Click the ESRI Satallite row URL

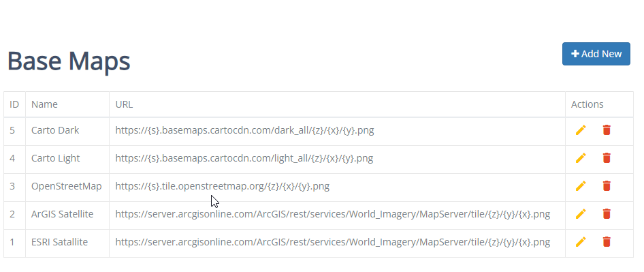tap(333, 243)
